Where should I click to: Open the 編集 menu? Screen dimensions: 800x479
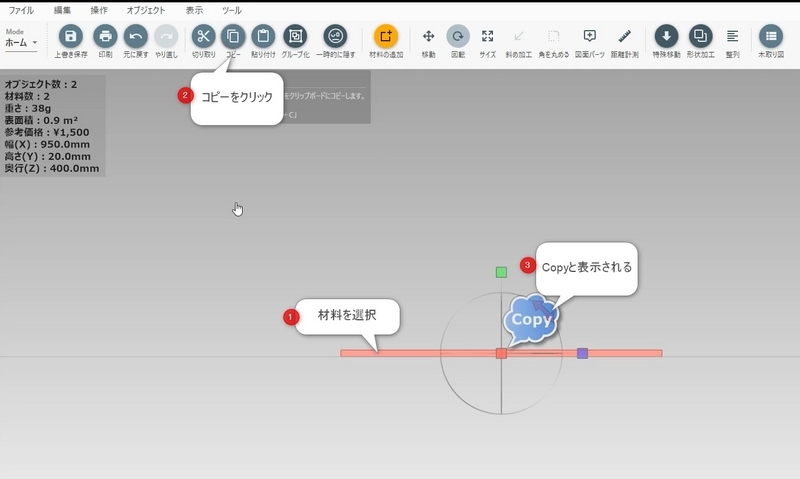pos(62,10)
